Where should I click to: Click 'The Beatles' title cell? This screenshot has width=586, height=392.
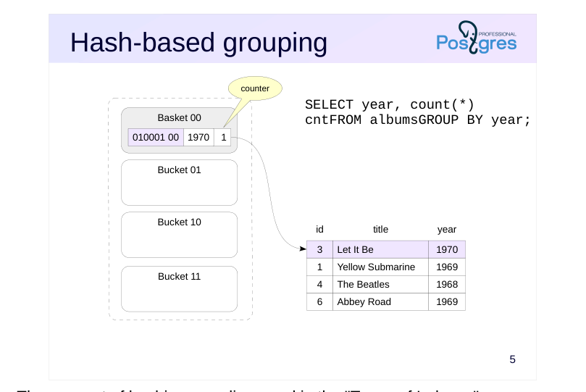click(380, 284)
